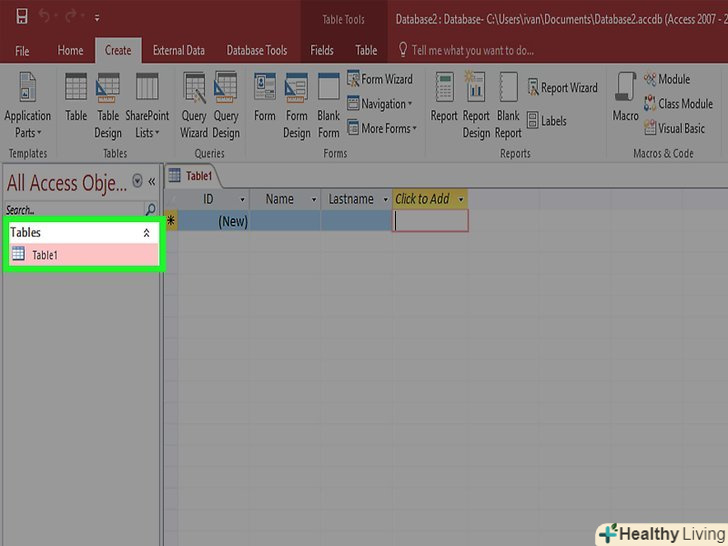The height and width of the screenshot is (546, 728).
Task: Select Table1 in navigation pane
Action: [x=84, y=254]
